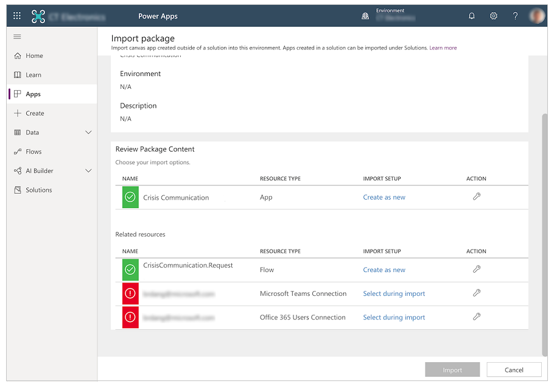Click the Home icon in sidebar
Viewport: 554px width, 392px height.
[17, 56]
